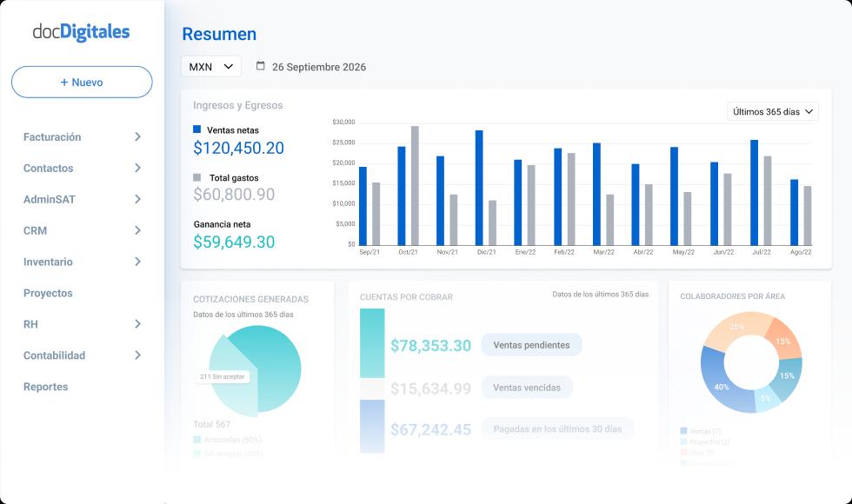Click the gray Total gastos legend square
The height and width of the screenshot is (504, 852).
[196, 177]
